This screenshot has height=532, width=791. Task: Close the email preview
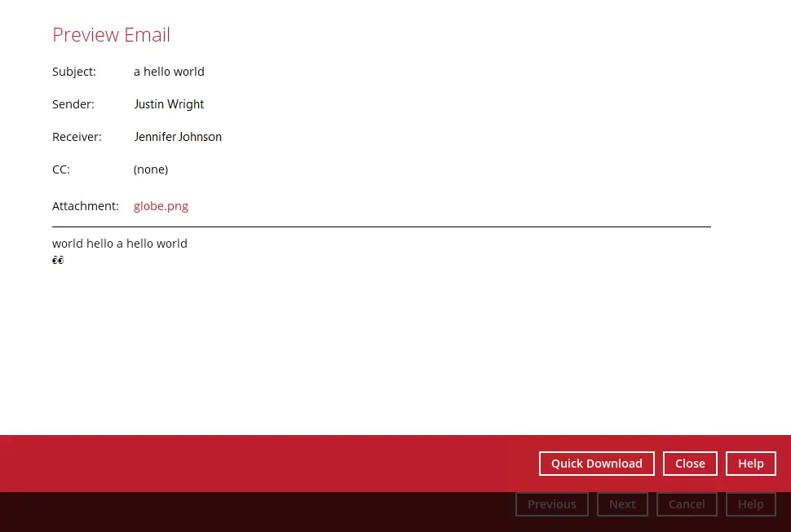pyautogui.click(x=690, y=463)
